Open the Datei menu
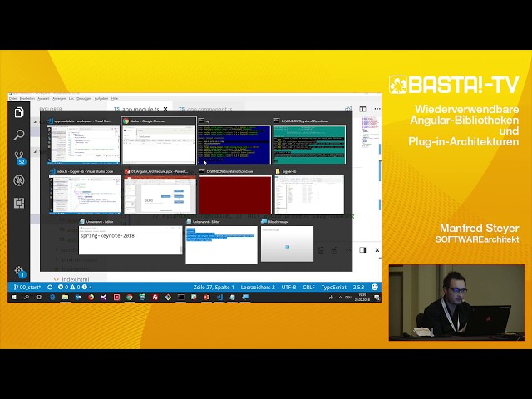Screen dimensions: 532x399 coord(12,98)
